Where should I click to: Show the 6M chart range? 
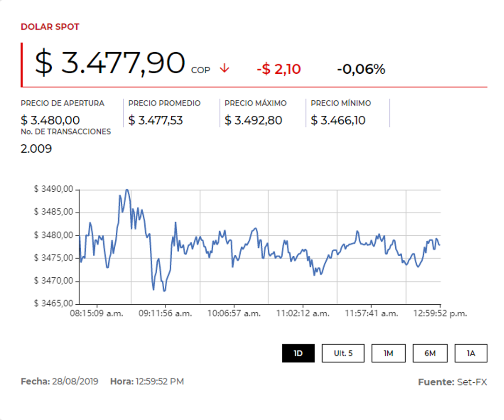click(x=430, y=353)
